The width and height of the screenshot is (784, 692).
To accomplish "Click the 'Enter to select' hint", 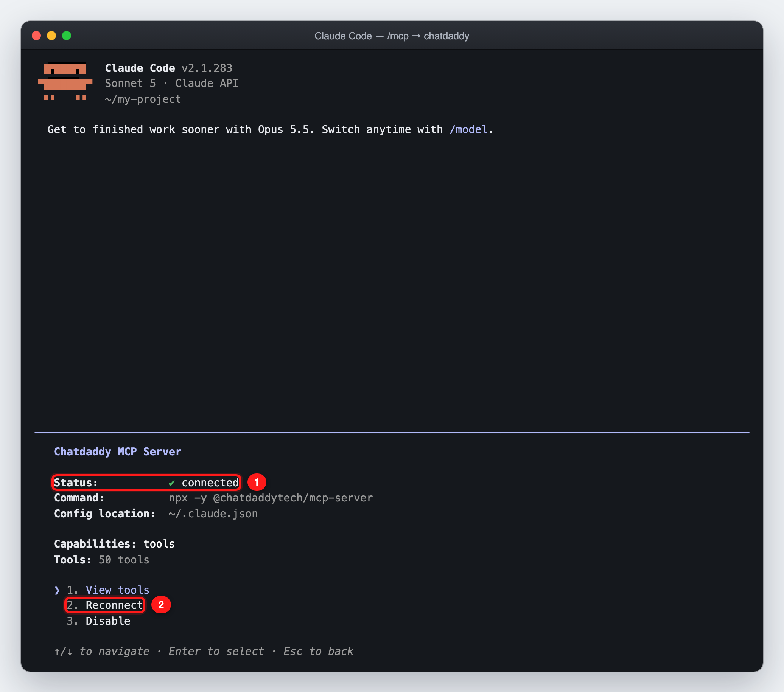I will (x=216, y=652).
